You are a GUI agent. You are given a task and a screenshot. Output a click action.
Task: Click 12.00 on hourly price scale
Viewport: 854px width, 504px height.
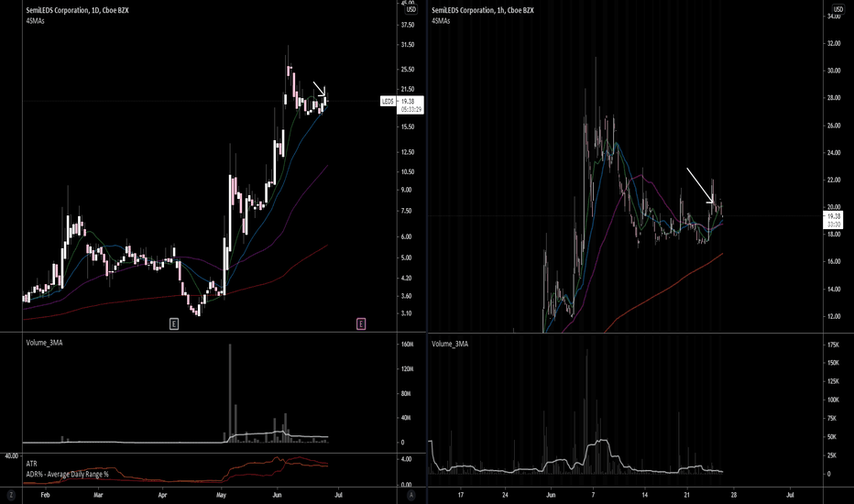coord(834,316)
